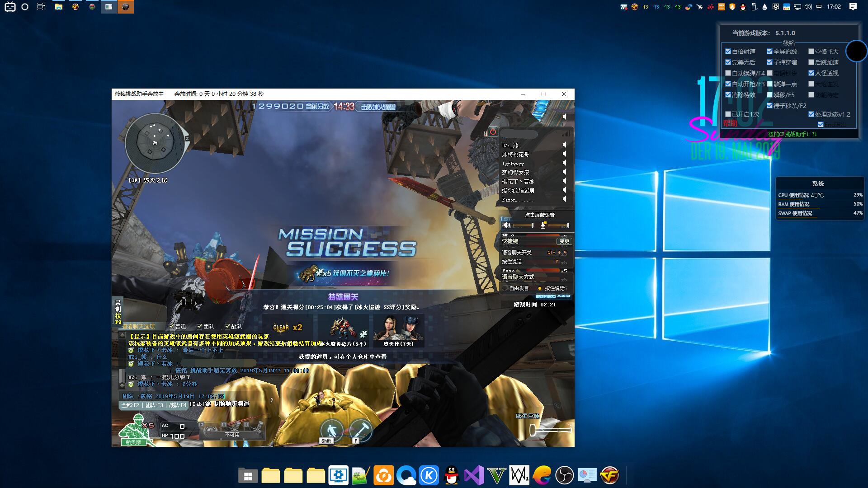Open the QQ penguin icon in the dock
Image resolution: width=868 pixels, height=488 pixels.
coord(451,475)
